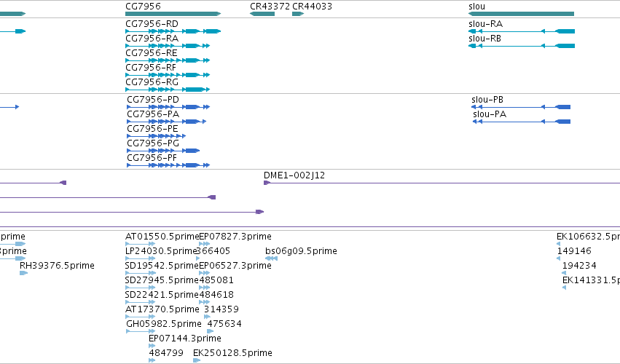
Task: Select the CR44033 gene feature
Action: [x=298, y=14]
